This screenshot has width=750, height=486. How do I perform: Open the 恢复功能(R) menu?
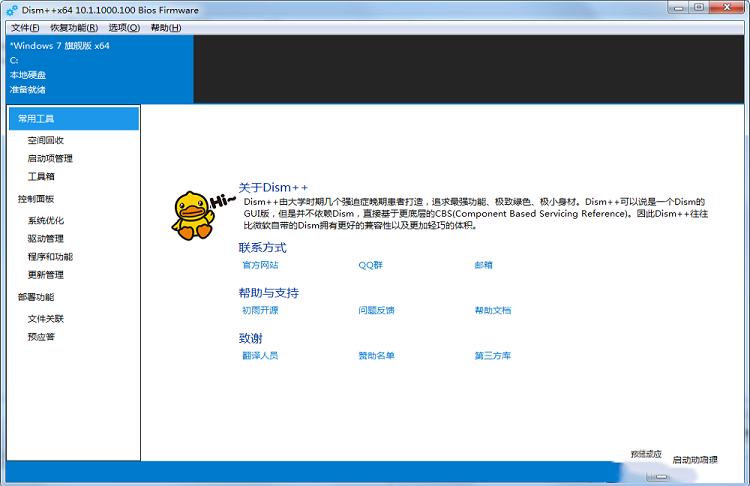pyautogui.click(x=74, y=28)
